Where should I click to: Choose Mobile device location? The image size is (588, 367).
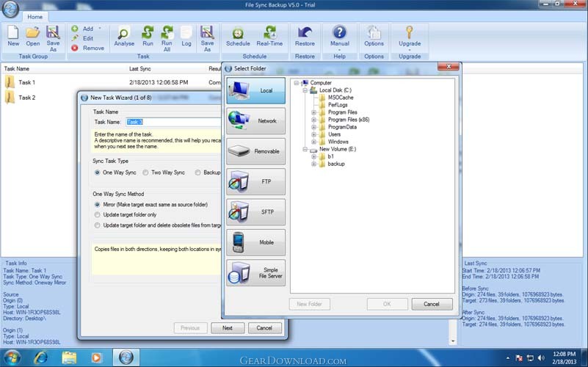tap(255, 242)
